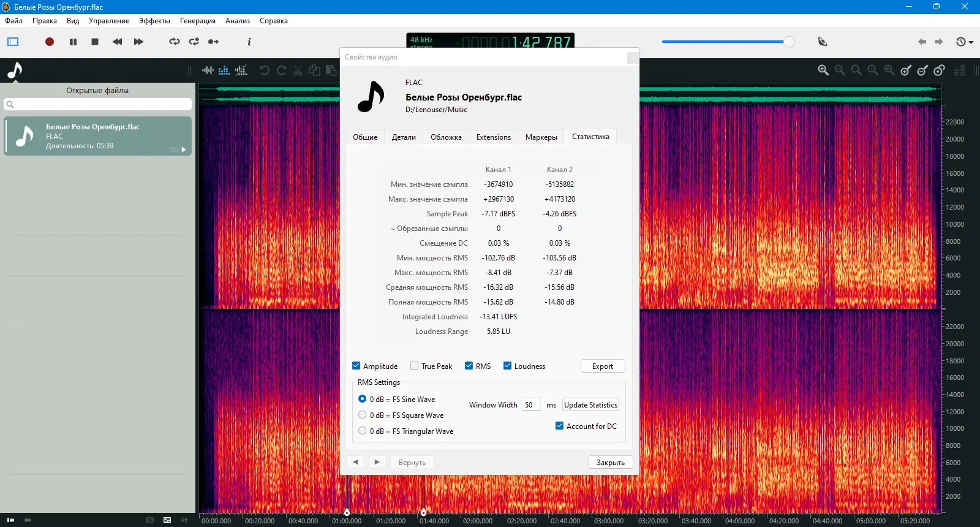The height and width of the screenshot is (527, 980).
Task: Pause playback
Action: 73,42
